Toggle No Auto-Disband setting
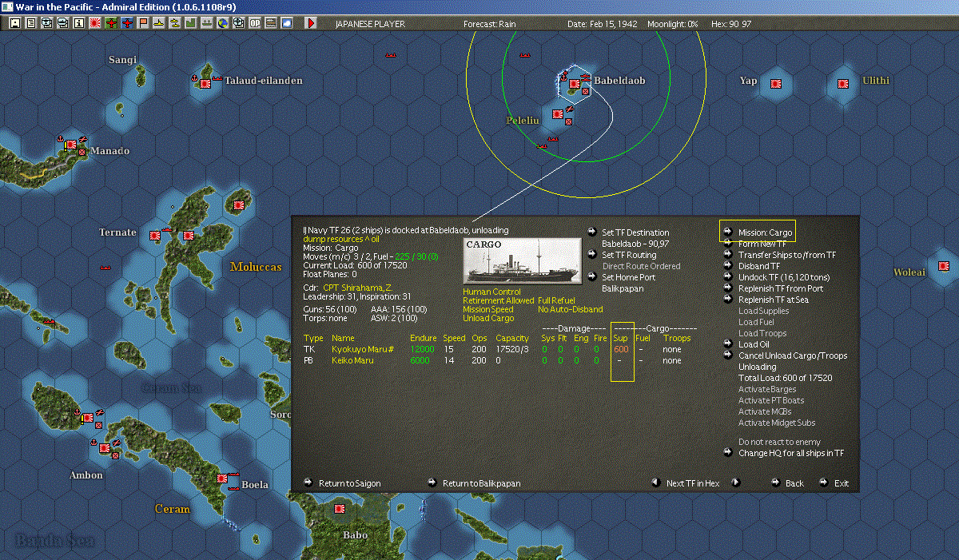The image size is (959, 560). [x=571, y=309]
